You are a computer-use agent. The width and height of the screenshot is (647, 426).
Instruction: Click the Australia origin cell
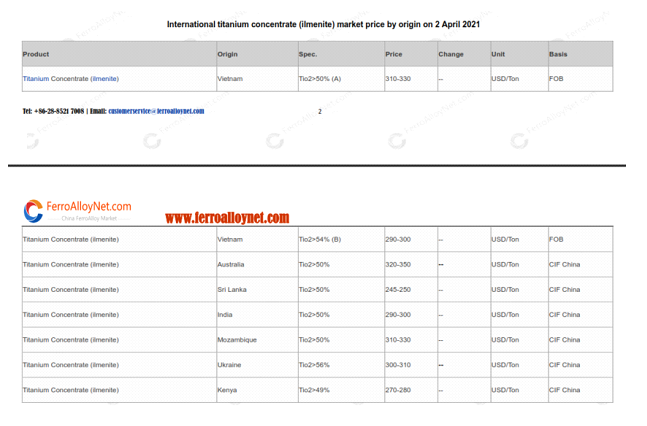231,265
